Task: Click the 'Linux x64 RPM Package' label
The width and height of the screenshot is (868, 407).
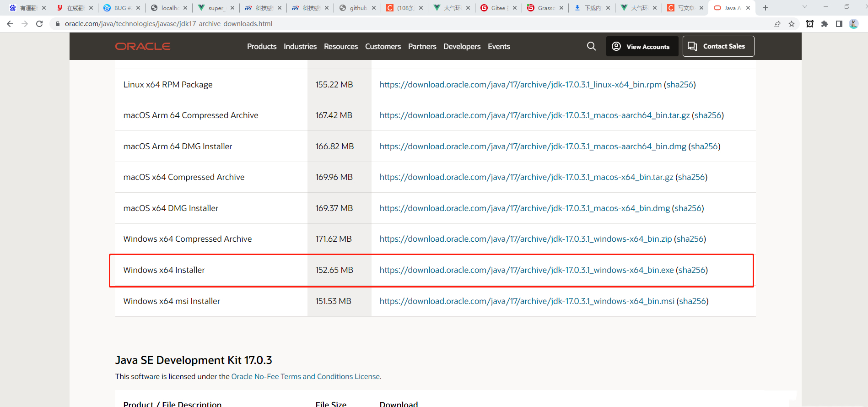Action: click(168, 85)
